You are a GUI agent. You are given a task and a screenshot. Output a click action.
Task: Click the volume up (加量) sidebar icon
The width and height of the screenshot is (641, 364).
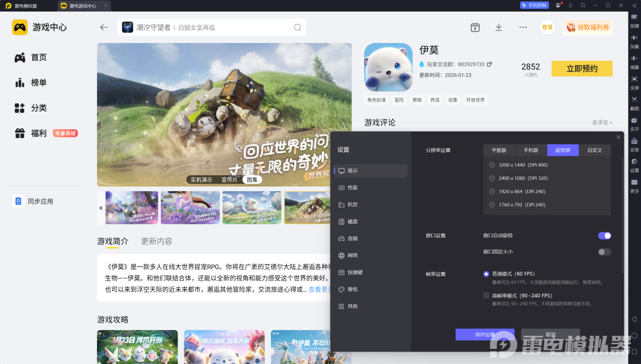634,40
